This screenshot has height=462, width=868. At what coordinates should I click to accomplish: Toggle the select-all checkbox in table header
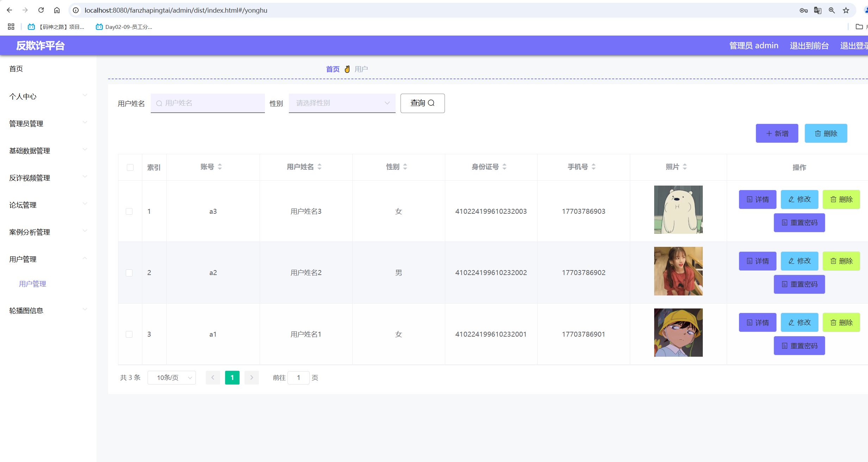pos(130,167)
